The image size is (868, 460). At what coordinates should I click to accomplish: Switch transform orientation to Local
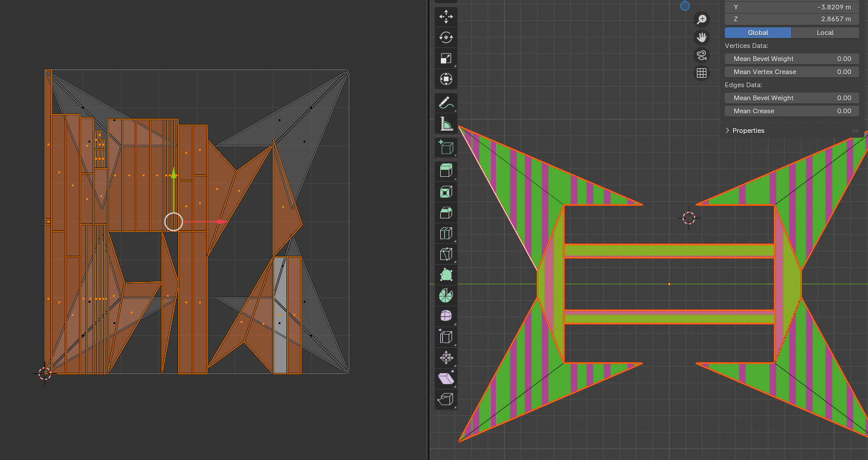(825, 33)
